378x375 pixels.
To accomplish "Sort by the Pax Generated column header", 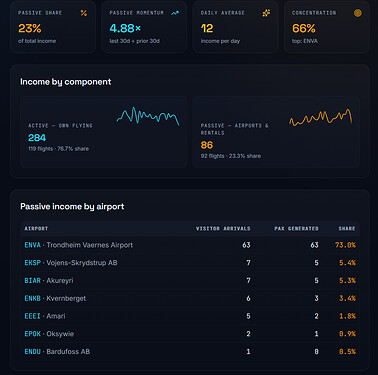I will coord(296,228).
